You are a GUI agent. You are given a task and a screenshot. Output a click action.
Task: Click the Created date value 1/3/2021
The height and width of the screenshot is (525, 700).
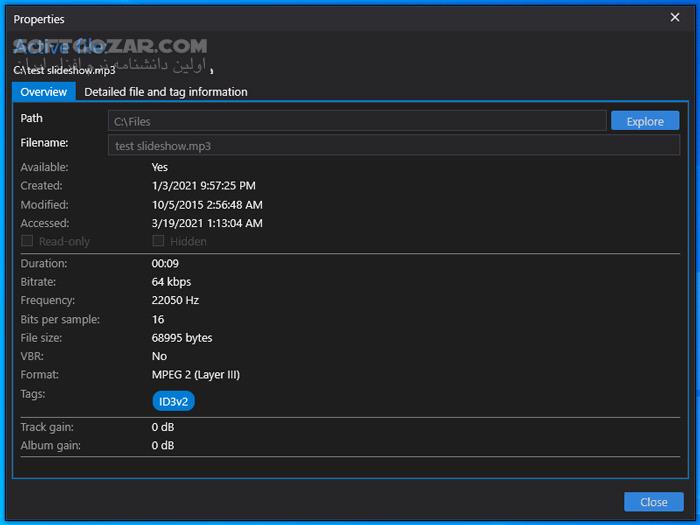click(x=203, y=186)
